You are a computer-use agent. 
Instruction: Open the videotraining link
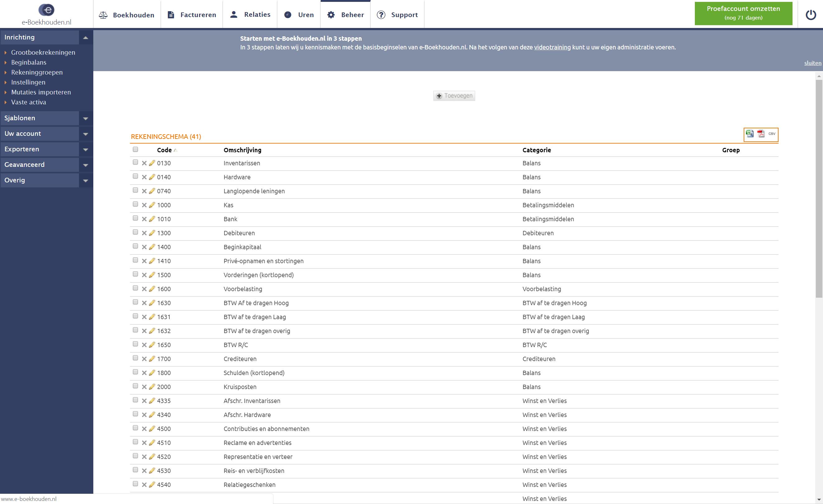point(552,48)
